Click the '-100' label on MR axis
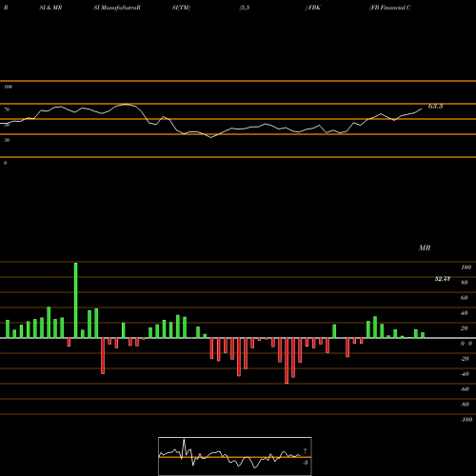Image resolution: width=476 pixels, height=476 pixels. 466,420
